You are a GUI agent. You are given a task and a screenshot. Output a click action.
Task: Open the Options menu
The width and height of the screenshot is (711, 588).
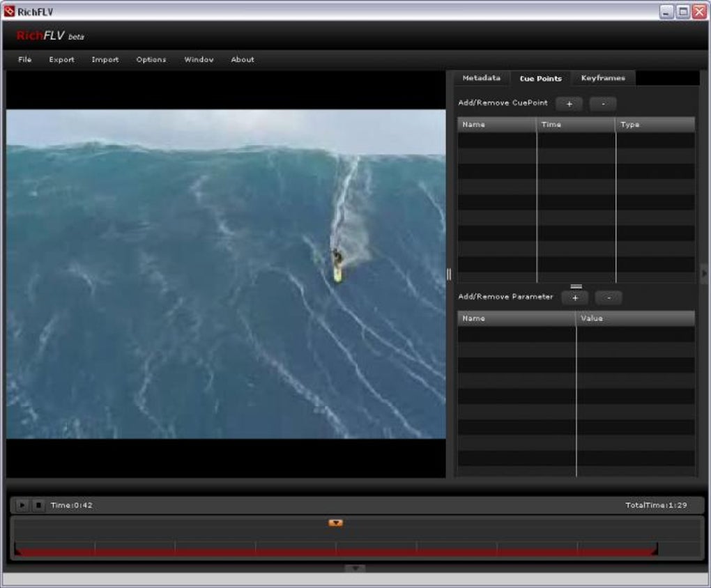tap(151, 59)
